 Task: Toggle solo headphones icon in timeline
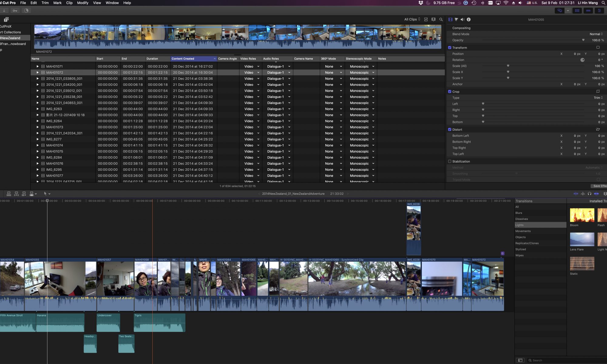pos(589,194)
